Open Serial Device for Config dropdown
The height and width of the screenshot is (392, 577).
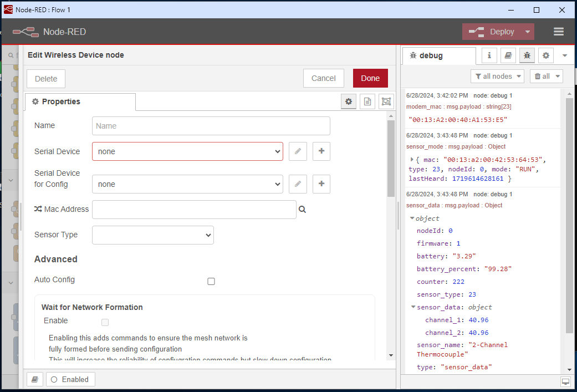(x=188, y=184)
